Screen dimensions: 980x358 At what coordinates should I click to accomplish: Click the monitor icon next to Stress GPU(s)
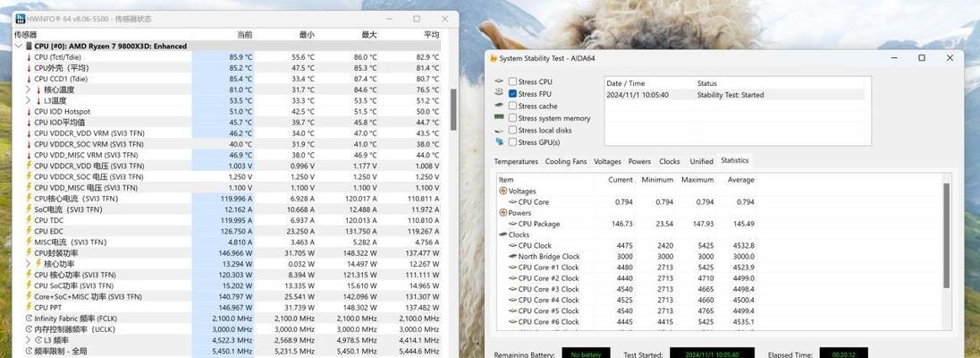pyautogui.click(x=499, y=142)
